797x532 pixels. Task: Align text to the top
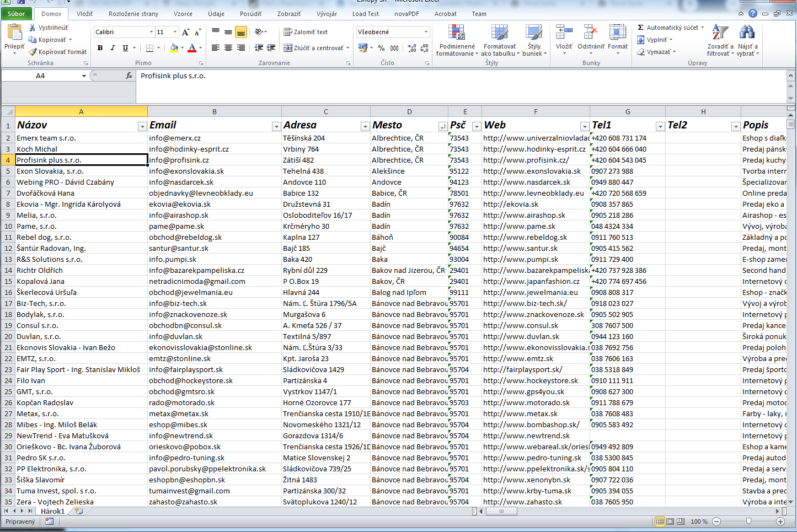216,32
